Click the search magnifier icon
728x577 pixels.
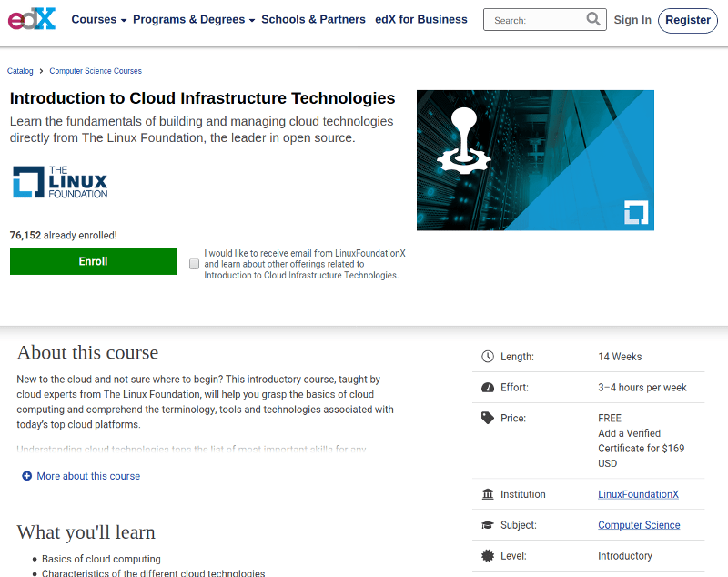(593, 19)
